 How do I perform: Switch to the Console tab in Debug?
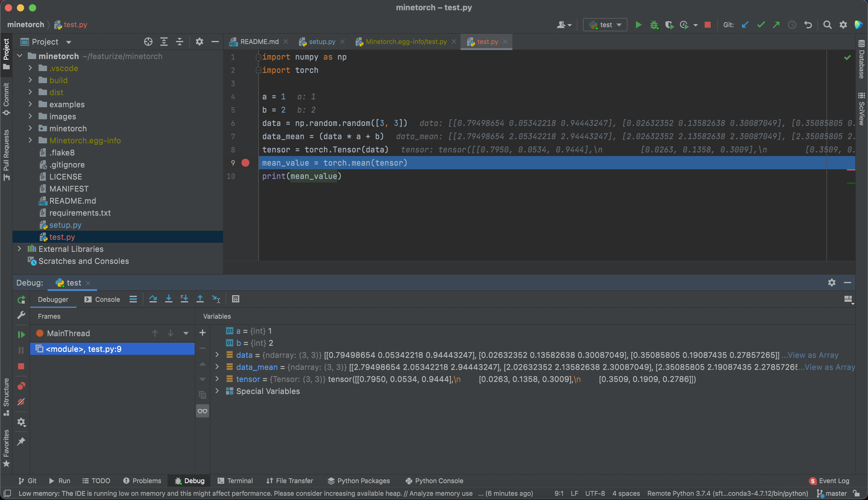pyautogui.click(x=102, y=299)
